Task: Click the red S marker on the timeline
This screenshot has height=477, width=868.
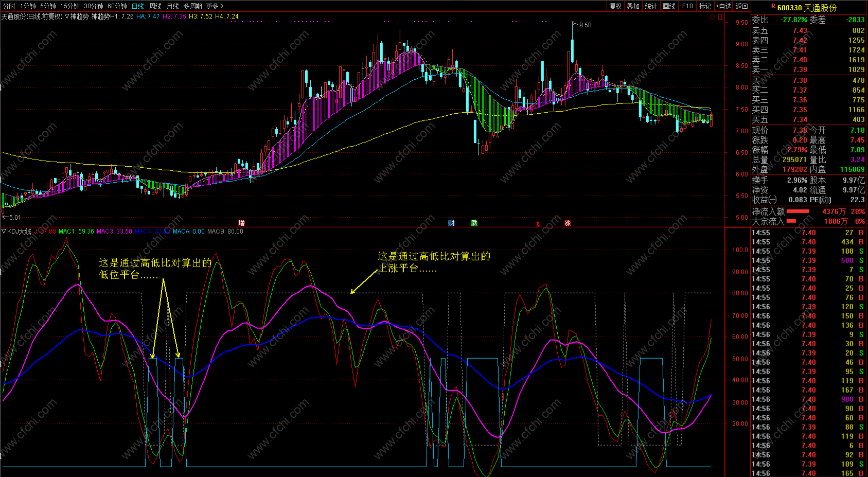Action: tap(538, 224)
